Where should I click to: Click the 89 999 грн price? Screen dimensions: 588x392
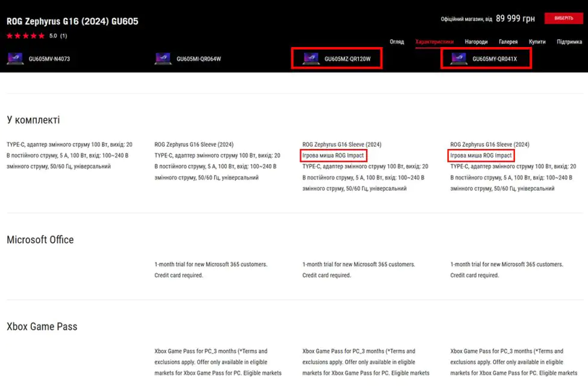(x=515, y=19)
